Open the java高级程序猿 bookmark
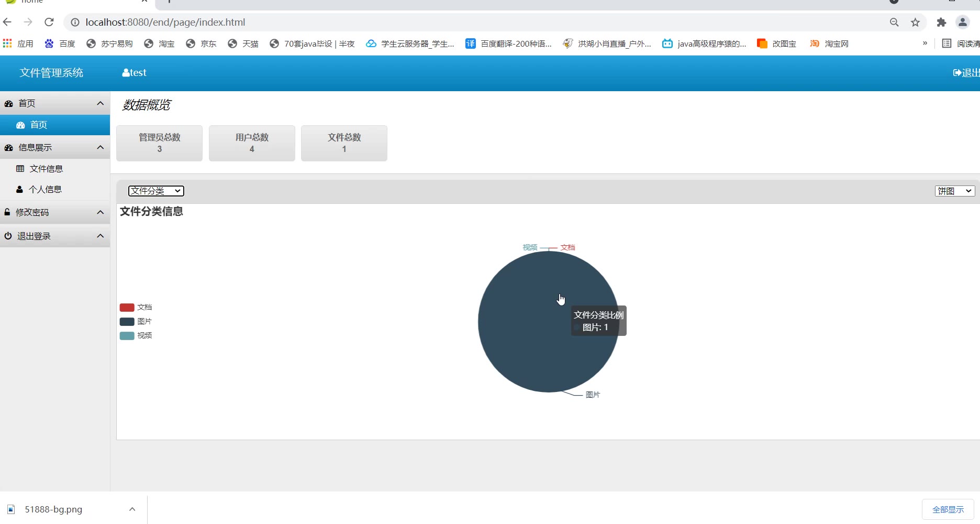The width and height of the screenshot is (980, 524). tap(704, 43)
